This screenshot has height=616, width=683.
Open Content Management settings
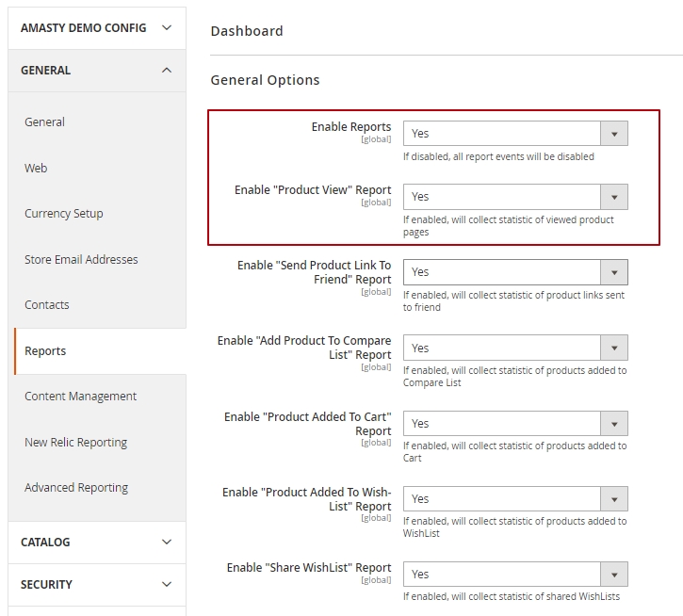coord(81,396)
